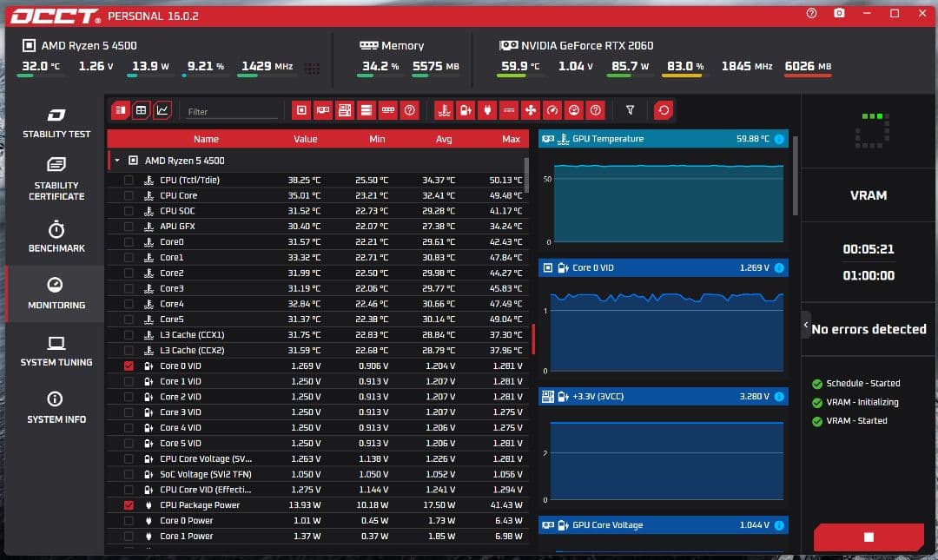This screenshot has height=560, width=938.
Task: Check the CPU (Tctl/Tdie) checkbox
Action: [129, 180]
